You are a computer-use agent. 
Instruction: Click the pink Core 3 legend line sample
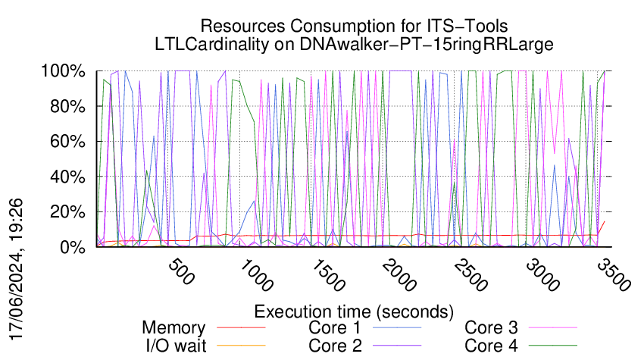click(553, 327)
